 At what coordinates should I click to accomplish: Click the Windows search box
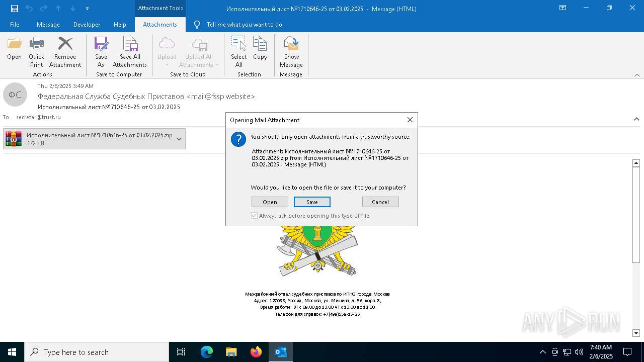97,352
